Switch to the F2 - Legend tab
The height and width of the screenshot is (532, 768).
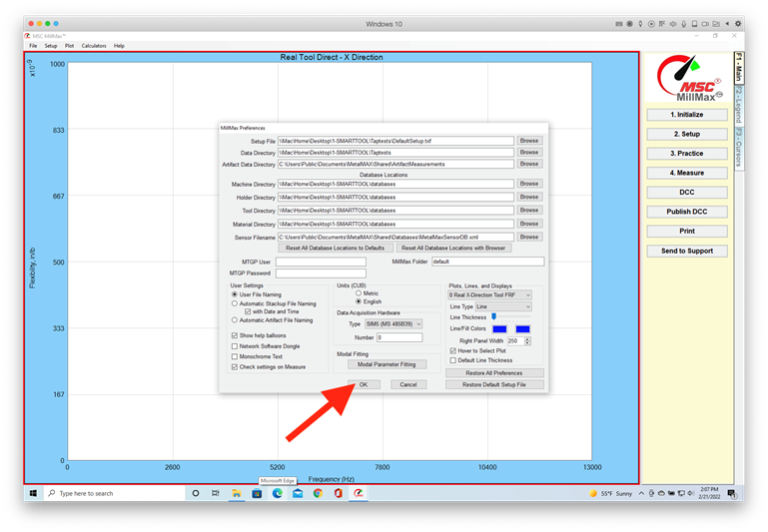pos(739,104)
